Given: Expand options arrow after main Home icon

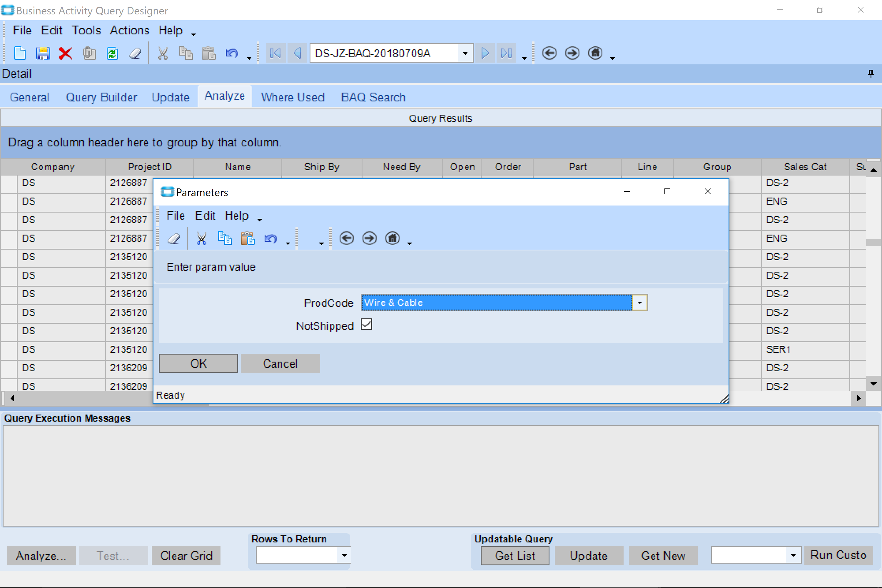Looking at the screenshot, I should pos(612,58).
